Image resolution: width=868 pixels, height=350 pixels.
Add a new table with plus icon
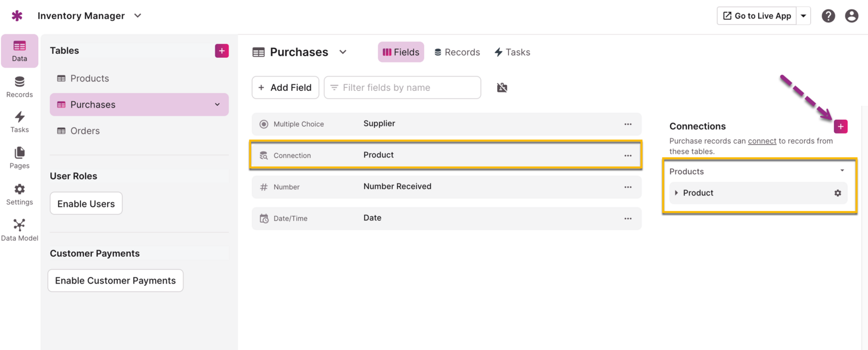pyautogui.click(x=222, y=51)
